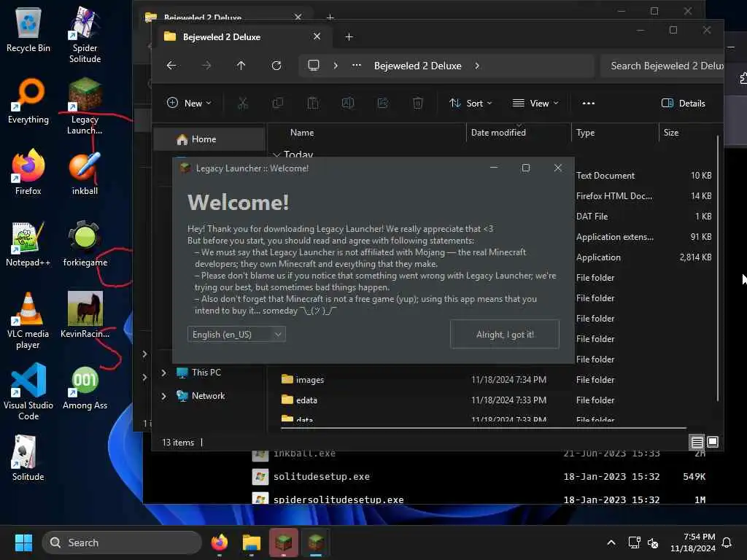This screenshot has width=747, height=560.
Task: Open the New dropdown menu
Action: coord(189,103)
